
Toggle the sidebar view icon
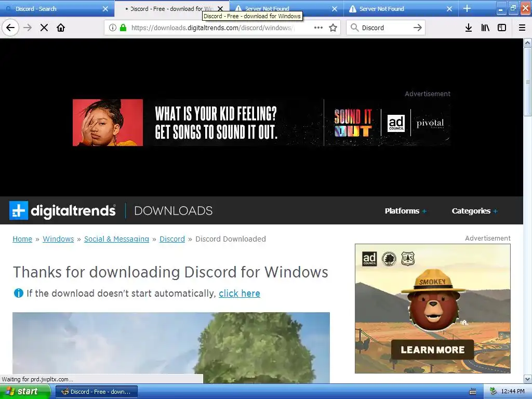click(x=502, y=28)
